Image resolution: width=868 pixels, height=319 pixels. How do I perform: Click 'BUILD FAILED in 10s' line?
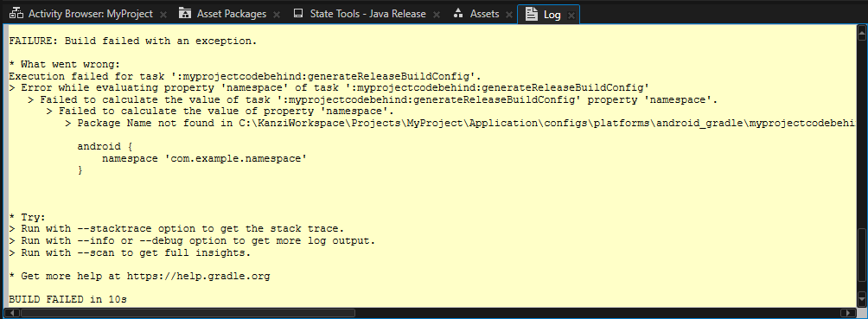(x=68, y=300)
